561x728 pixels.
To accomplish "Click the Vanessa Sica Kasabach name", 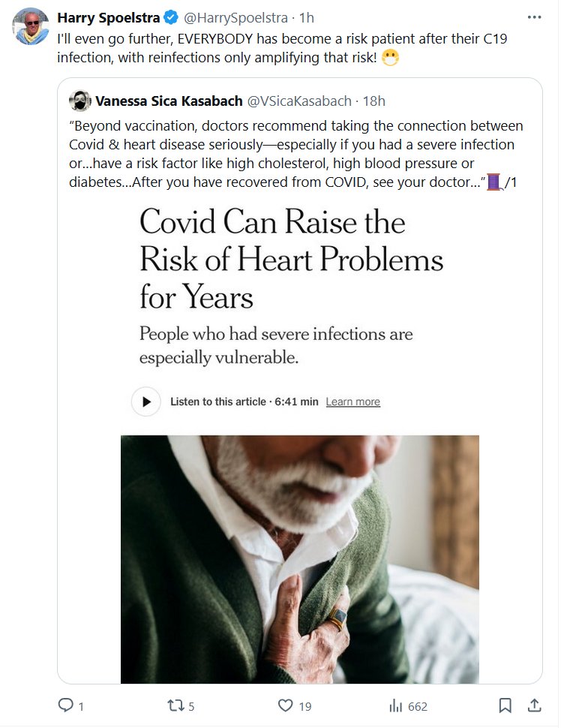I will (x=168, y=101).
